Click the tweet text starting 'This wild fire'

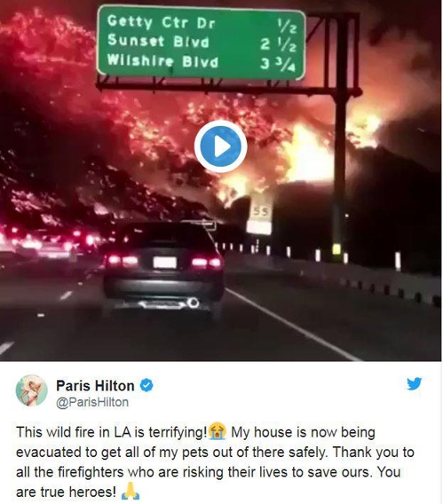point(215,462)
